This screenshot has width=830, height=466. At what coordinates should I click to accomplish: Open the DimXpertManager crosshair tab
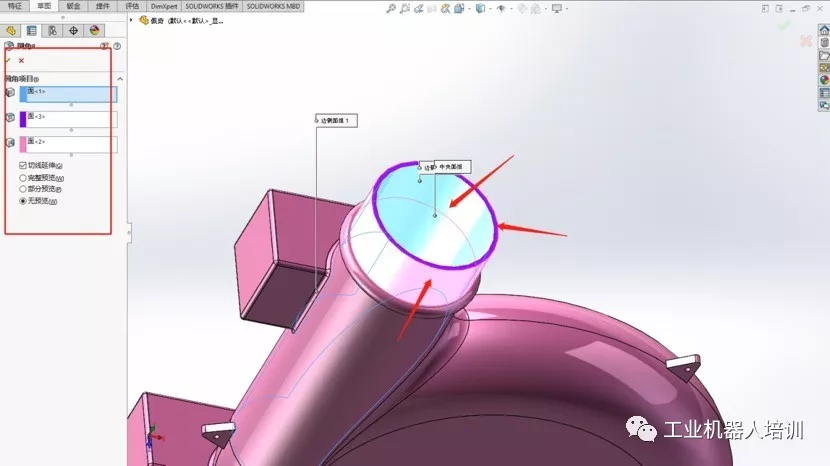[74, 31]
